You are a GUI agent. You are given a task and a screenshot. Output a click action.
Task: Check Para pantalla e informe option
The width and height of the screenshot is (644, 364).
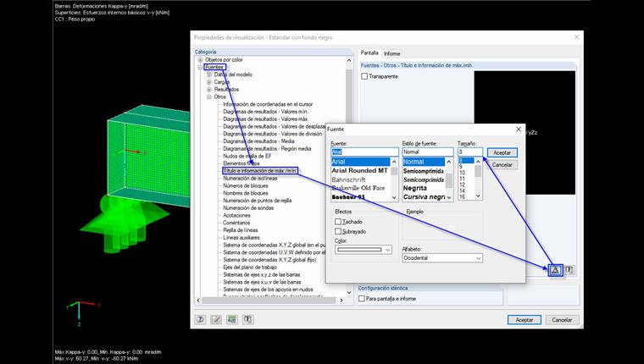[x=362, y=299]
